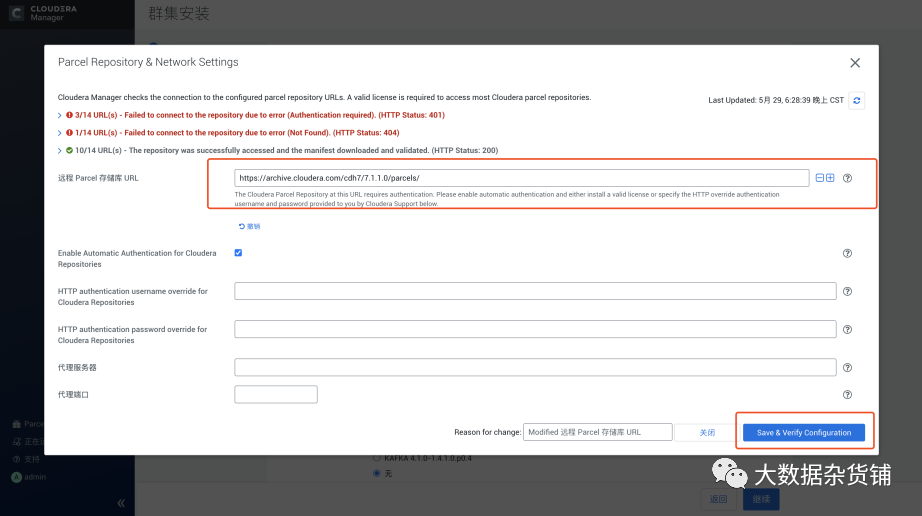The width and height of the screenshot is (922, 516).
Task: Click the green success status icon
Action: (x=69, y=150)
